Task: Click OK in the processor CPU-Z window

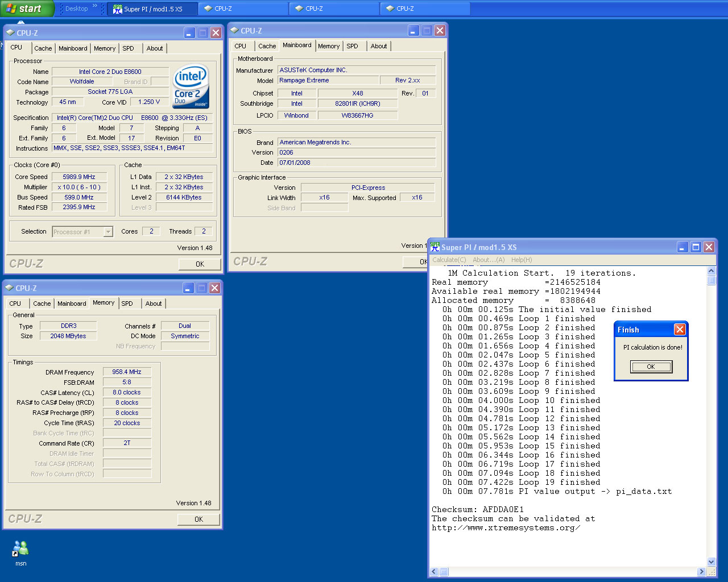Action: (200, 264)
